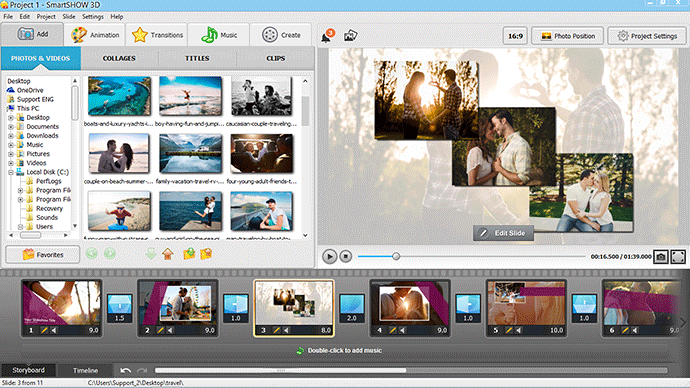Expand the Documents tree node
This screenshot has height=388, width=690.
pyautogui.click(x=11, y=127)
